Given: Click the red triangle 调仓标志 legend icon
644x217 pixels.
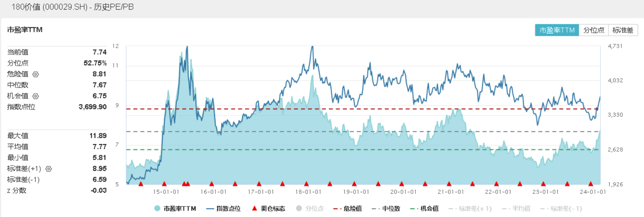Looking at the screenshot, I should pyautogui.click(x=254, y=208).
